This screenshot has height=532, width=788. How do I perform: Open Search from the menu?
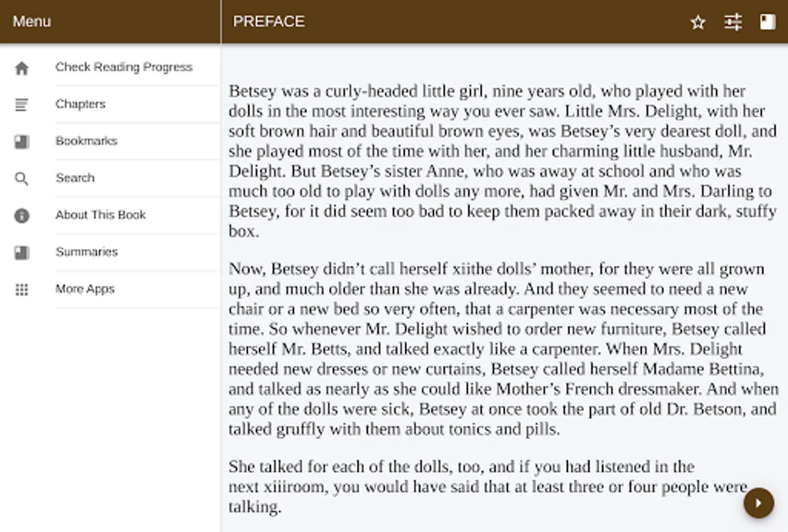coord(75,178)
